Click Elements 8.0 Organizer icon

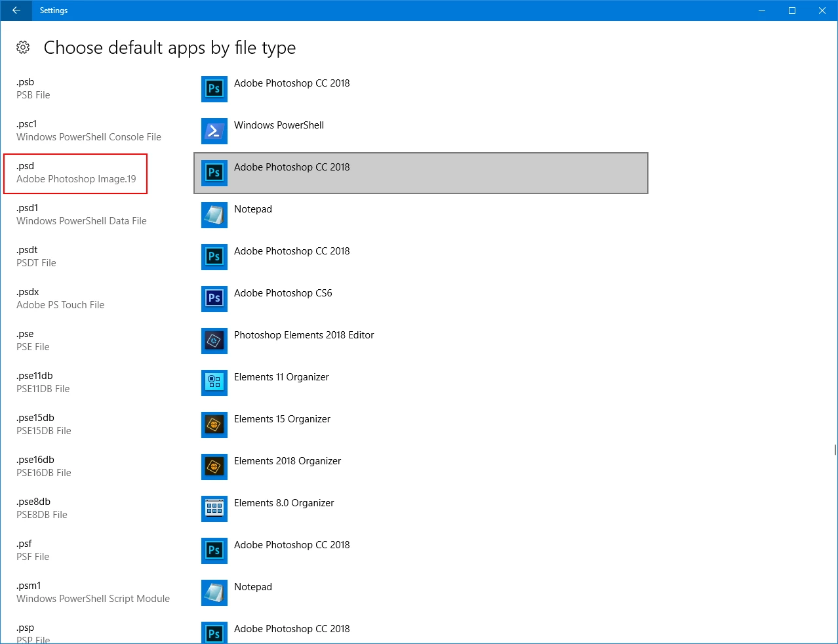(x=214, y=509)
